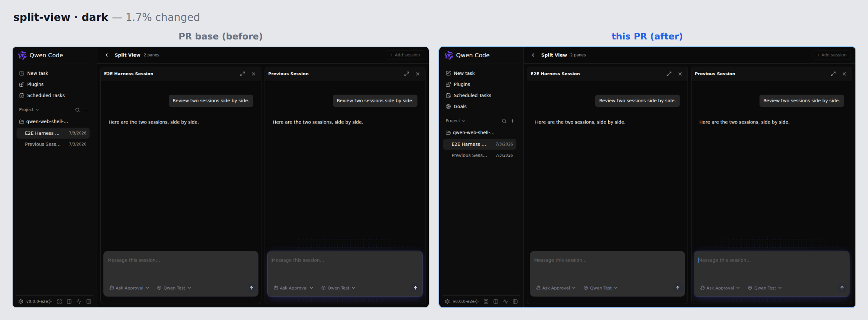Search projects magnifier icon in after screenshot
The width and height of the screenshot is (868, 320).
click(504, 121)
